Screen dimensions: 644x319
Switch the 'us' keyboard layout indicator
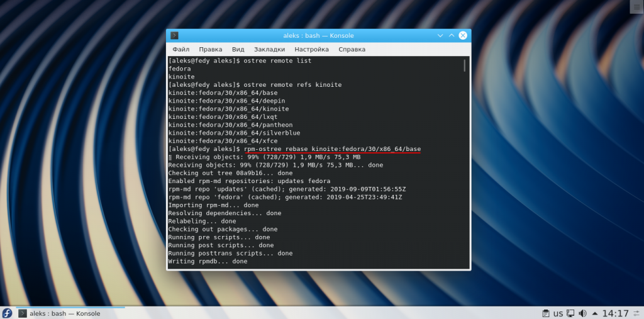click(x=557, y=313)
